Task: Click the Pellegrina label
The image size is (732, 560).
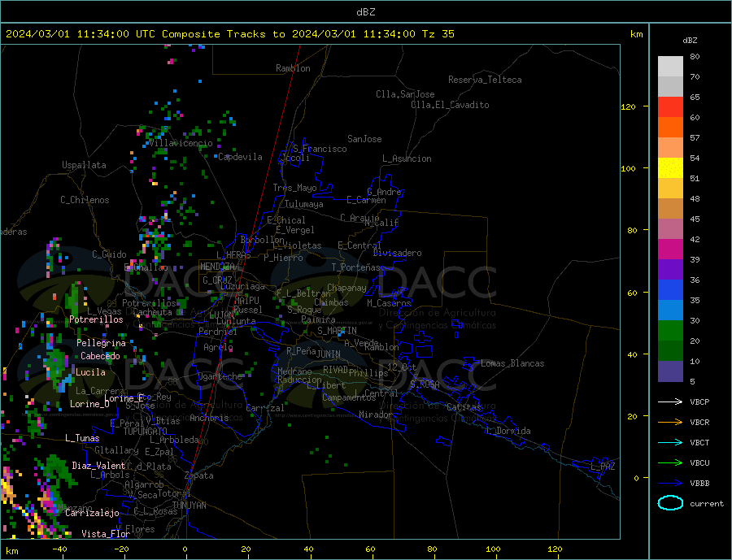Action: click(x=102, y=343)
